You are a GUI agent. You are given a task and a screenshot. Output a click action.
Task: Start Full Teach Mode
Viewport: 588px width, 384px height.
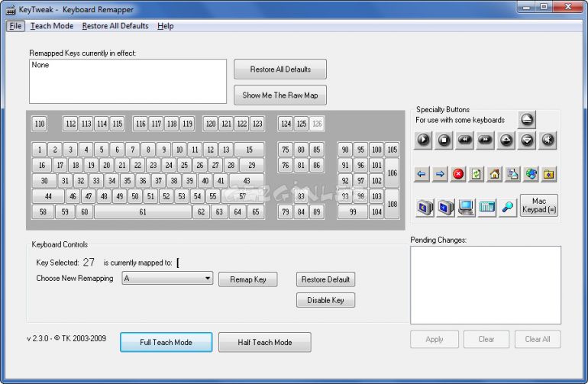click(166, 342)
